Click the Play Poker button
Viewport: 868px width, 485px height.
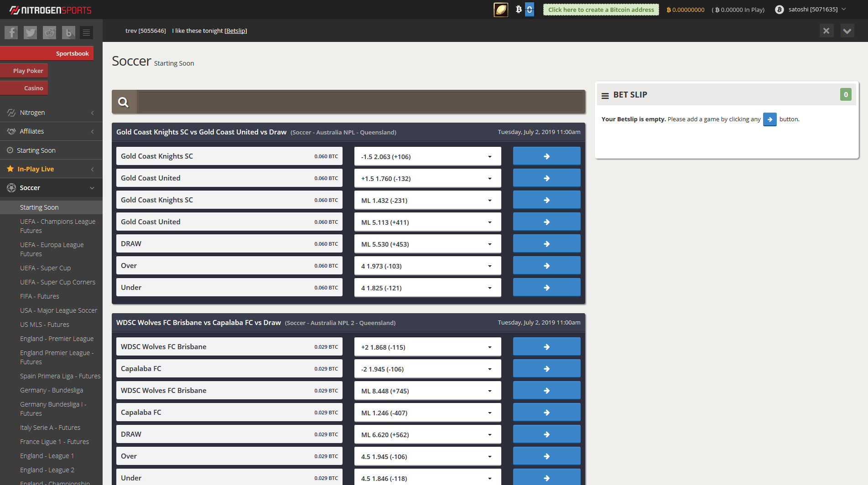[x=24, y=71]
